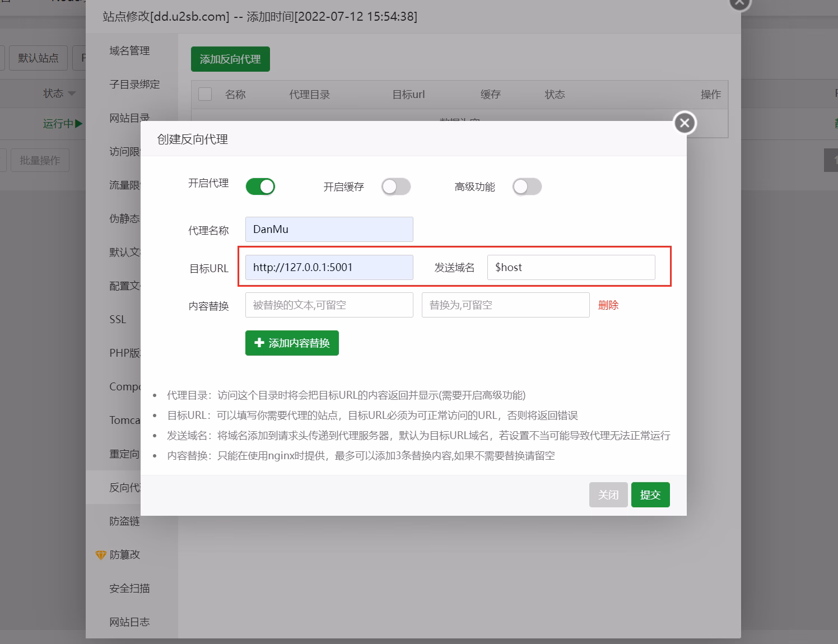
Task: Click the 代理目录 column header
Action: [x=309, y=95]
